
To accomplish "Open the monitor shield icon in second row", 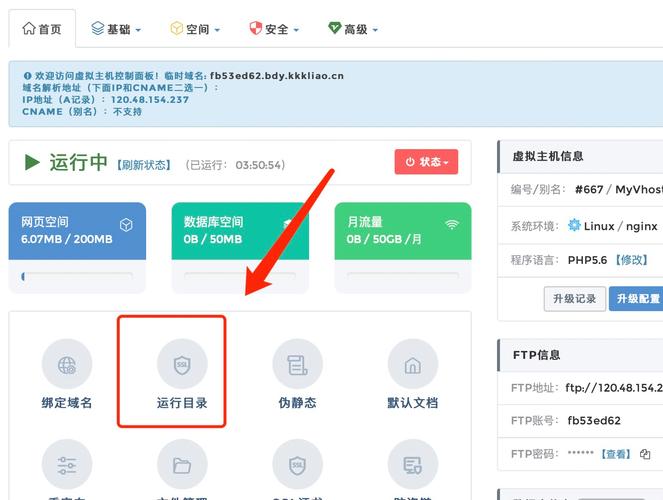I will (413, 464).
